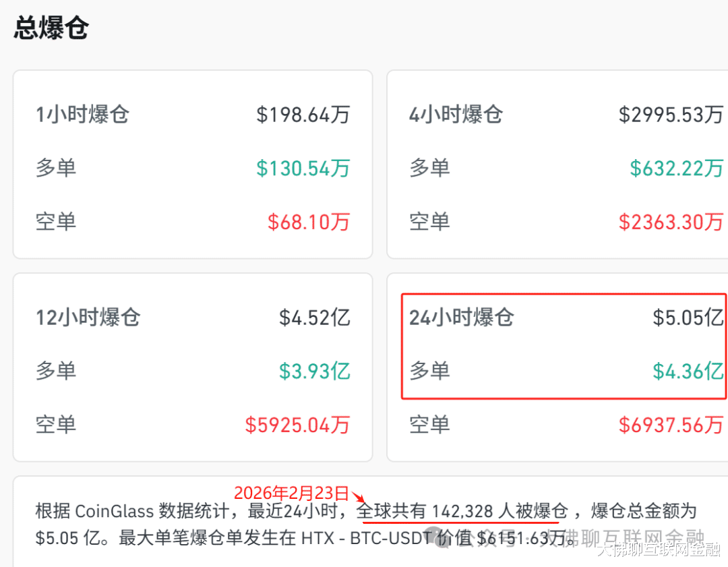Select the 12小时爆仓 card title
The image size is (728, 567).
point(88,317)
